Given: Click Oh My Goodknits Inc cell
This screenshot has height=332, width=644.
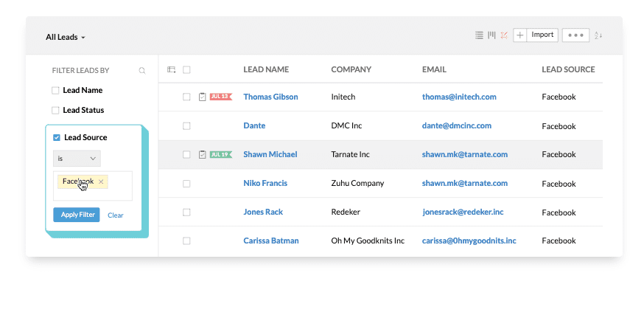Looking at the screenshot, I should [368, 241].
